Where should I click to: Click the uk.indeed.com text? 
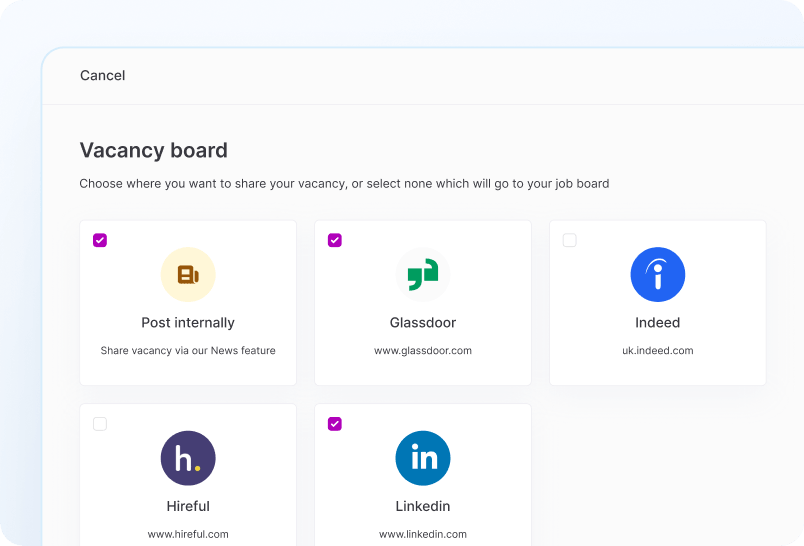click(x=658, y=351)
